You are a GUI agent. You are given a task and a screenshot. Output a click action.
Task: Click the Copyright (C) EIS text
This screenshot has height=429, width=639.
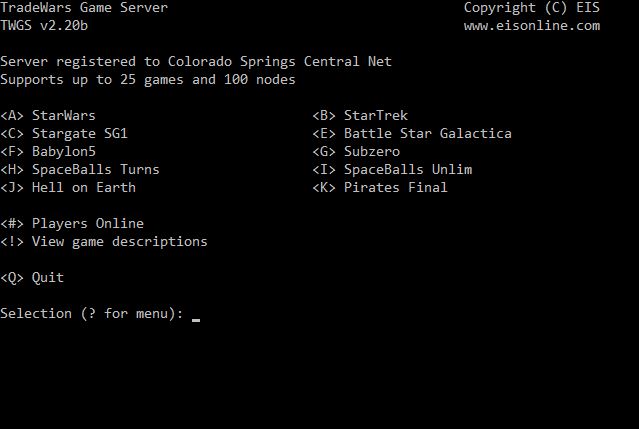pyautogui.click(x=532, y=7)
